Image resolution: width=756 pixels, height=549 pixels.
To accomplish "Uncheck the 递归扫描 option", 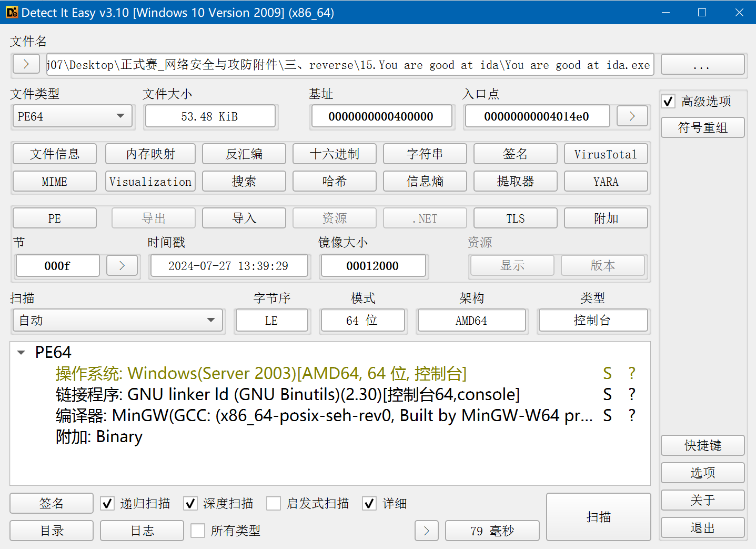I will (107, 504).
